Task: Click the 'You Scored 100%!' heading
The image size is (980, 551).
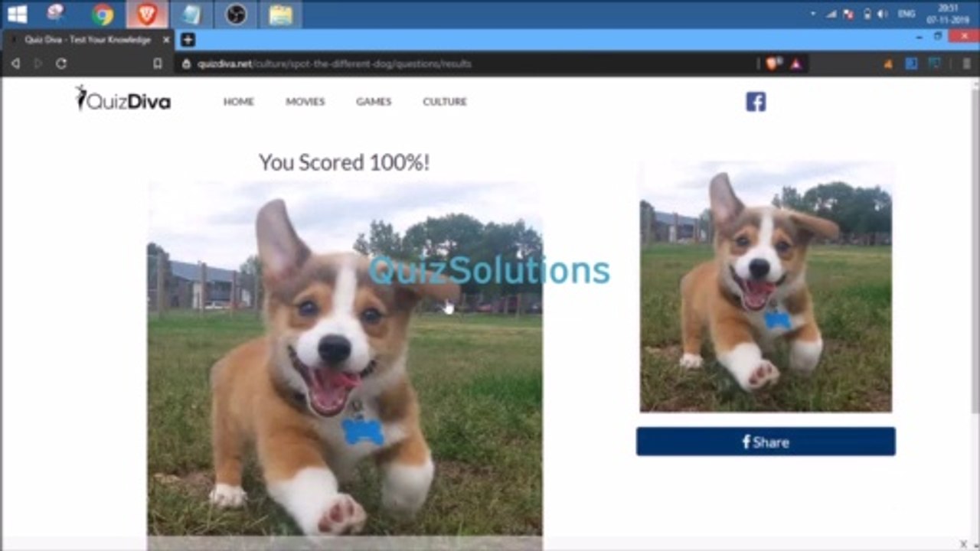Action: click(x=344, y=162)
